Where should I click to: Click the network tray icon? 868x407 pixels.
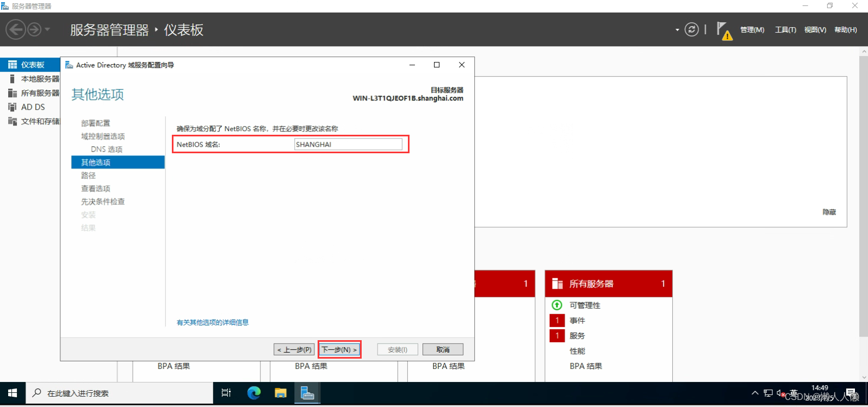pos(768,393)
